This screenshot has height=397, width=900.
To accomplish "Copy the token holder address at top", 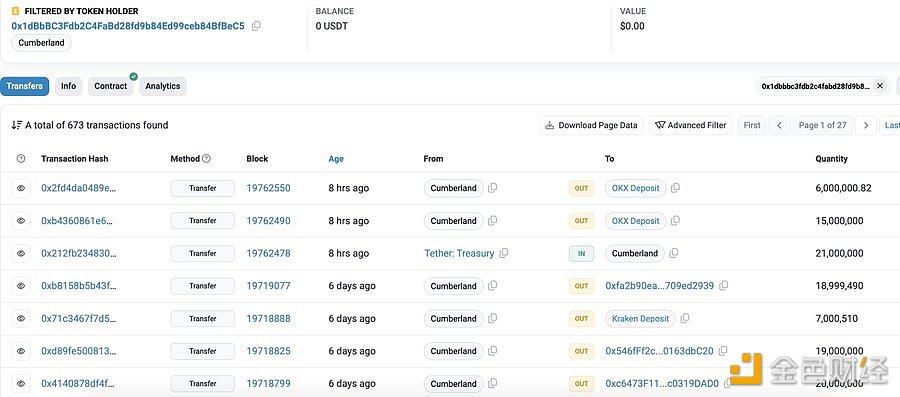I will tap(256, 26).
